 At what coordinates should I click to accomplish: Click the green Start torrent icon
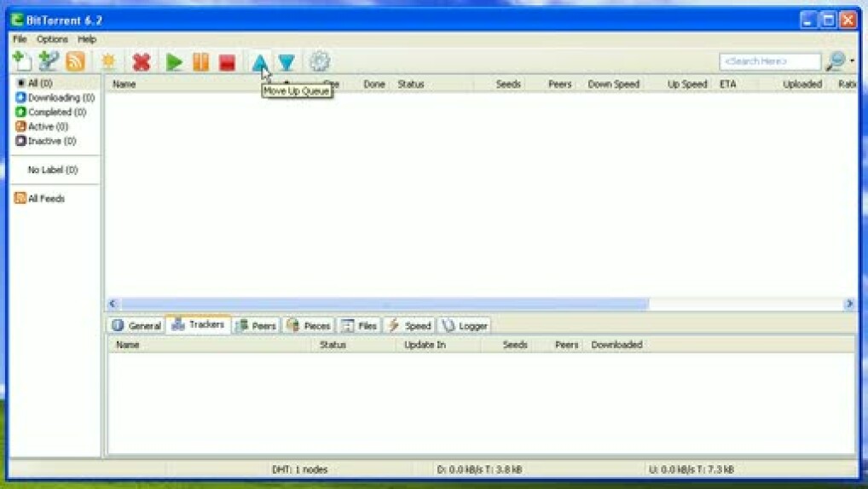point(175,61)
